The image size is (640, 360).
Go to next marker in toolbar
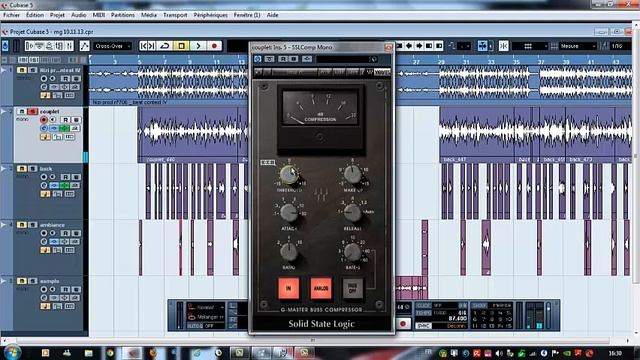[151, 46]
